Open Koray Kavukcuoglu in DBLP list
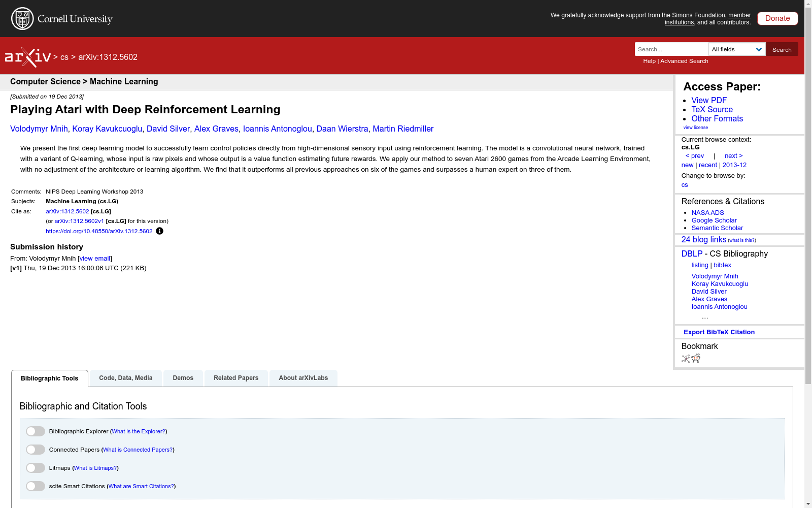 pos(720,284)
